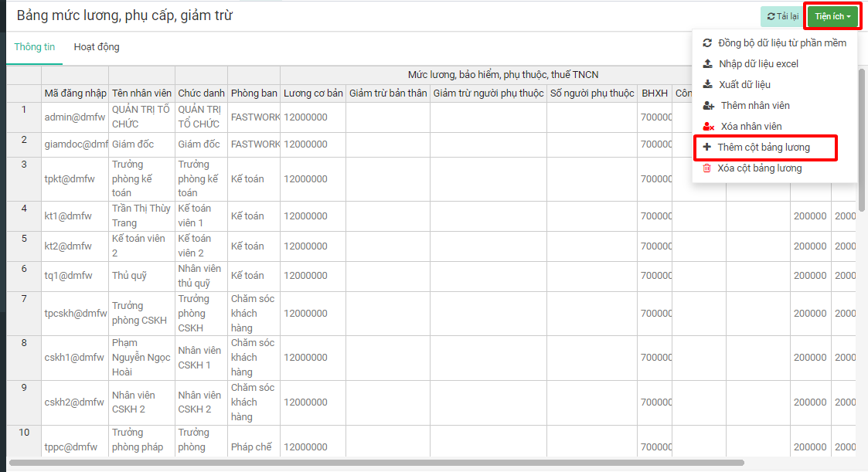Select the Thông tin tab
This screenshot has width=868, height=472.
(x=35, y=47)
